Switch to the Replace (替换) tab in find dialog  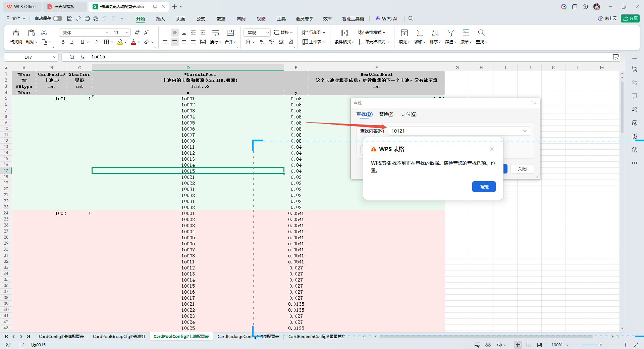point(386,114)
